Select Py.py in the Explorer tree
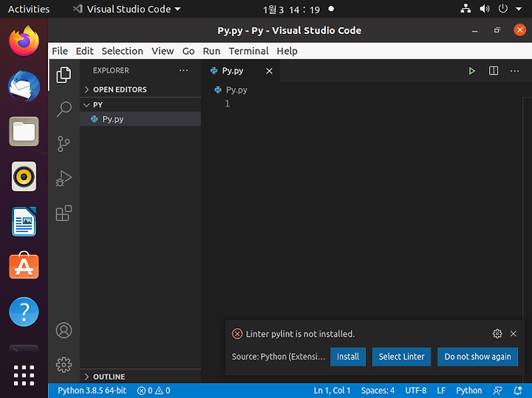This screenshot has height=398, width=532. tap(140, 119)
